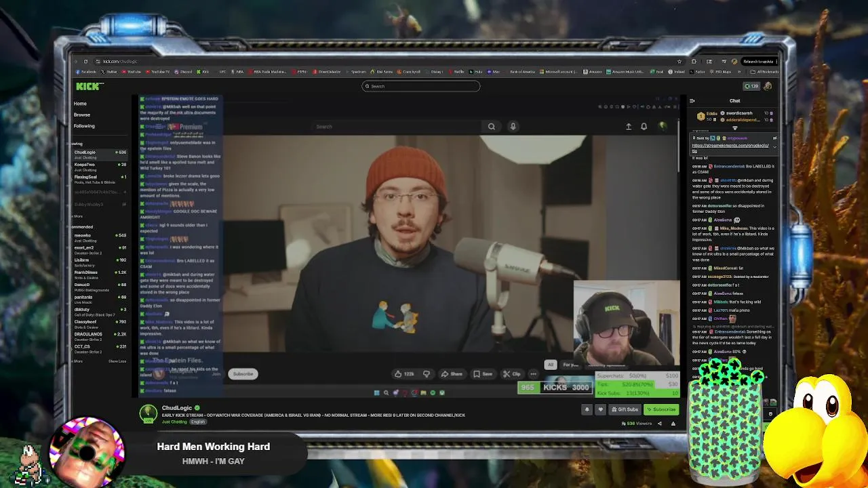Open the Discord bookmark
This screenshot has width=868, height=488.
coord(183,71)
